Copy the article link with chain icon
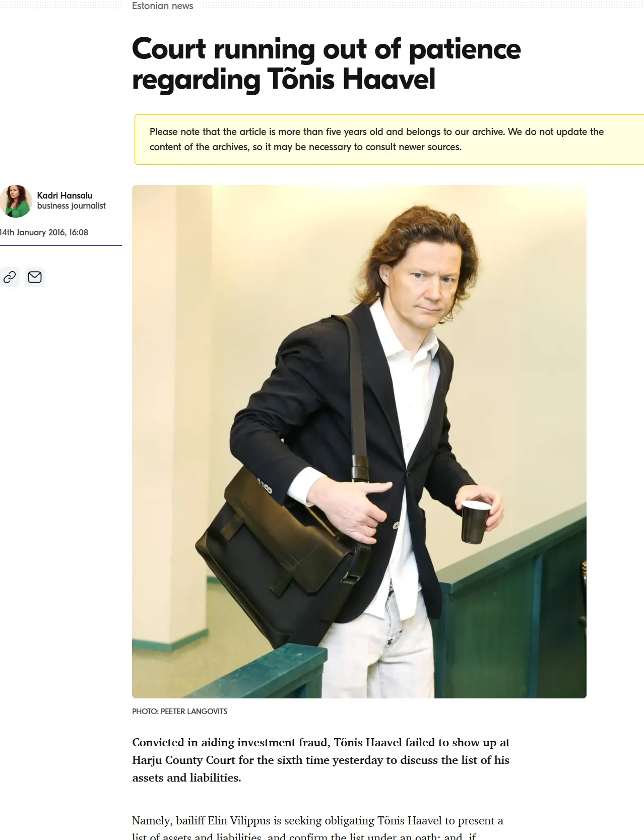This screenshot has height=840, width=644. point(10,277)
